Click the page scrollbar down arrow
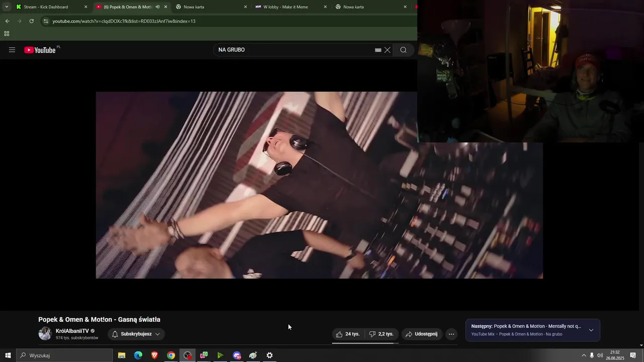This screenshot has height=362, width=644. (641, 345)
